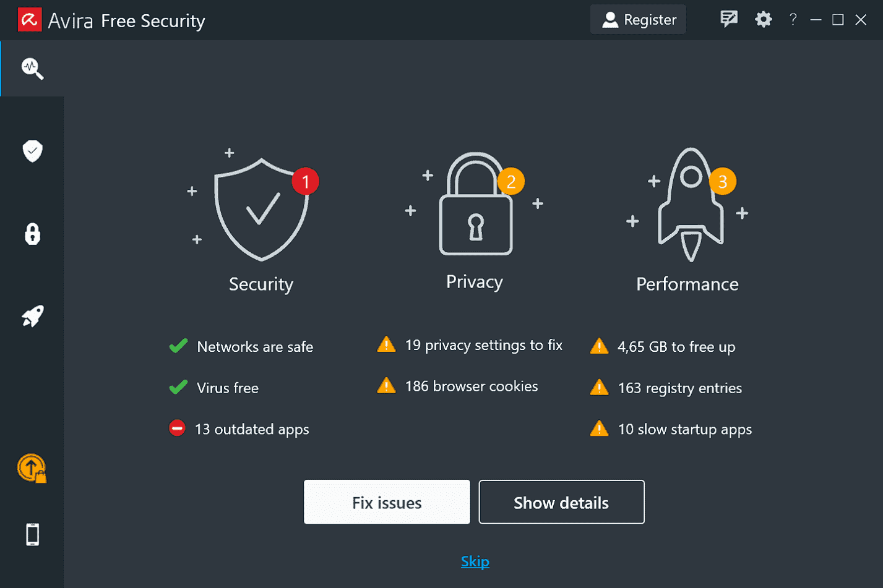Click the red badge showing 1 security issue

click(x=305, y=181)
